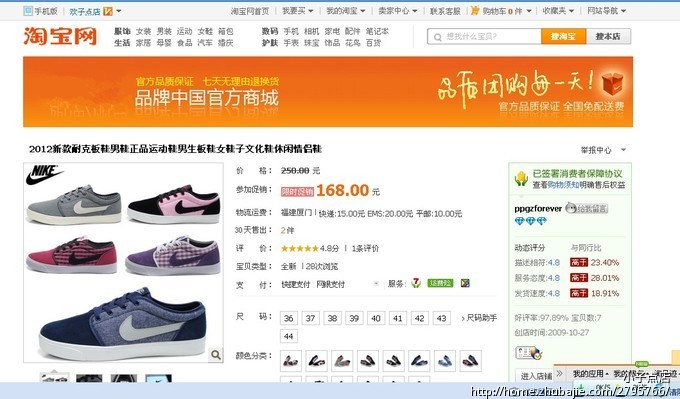Click the 描述相符:4.8 rating
This screenshot has width=680, height=399.
point(537,263)
